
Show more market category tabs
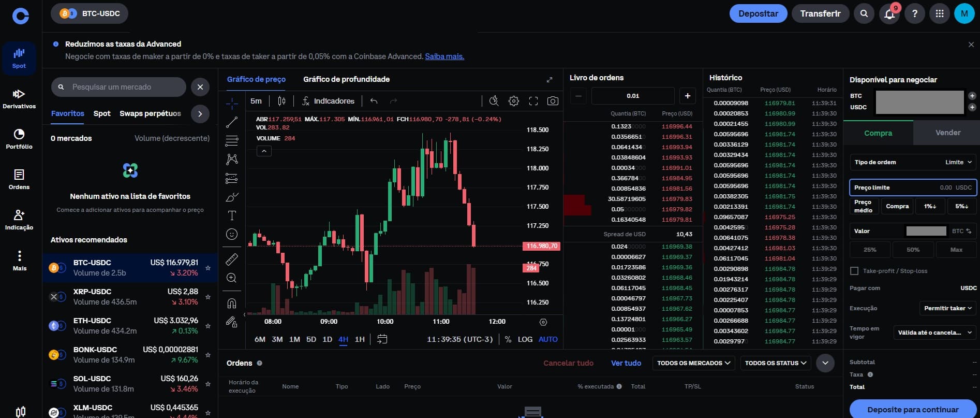pos(200,113)
